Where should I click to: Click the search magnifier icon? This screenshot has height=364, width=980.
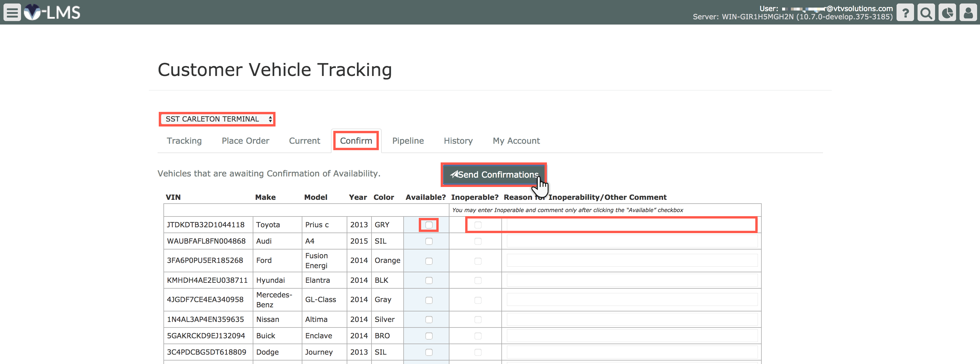(926, 13)
